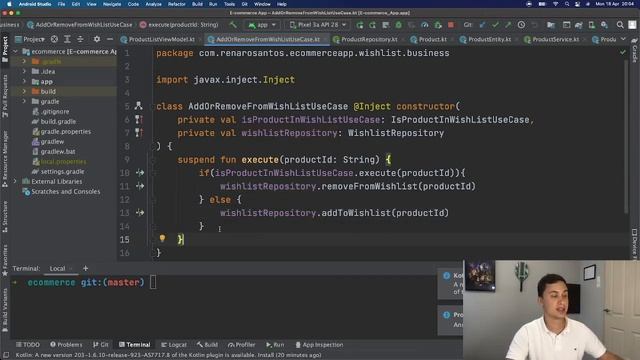This screenshot has width=640, height=360.
Task: Open the Git tool window button
Action: tap(100, 345)
